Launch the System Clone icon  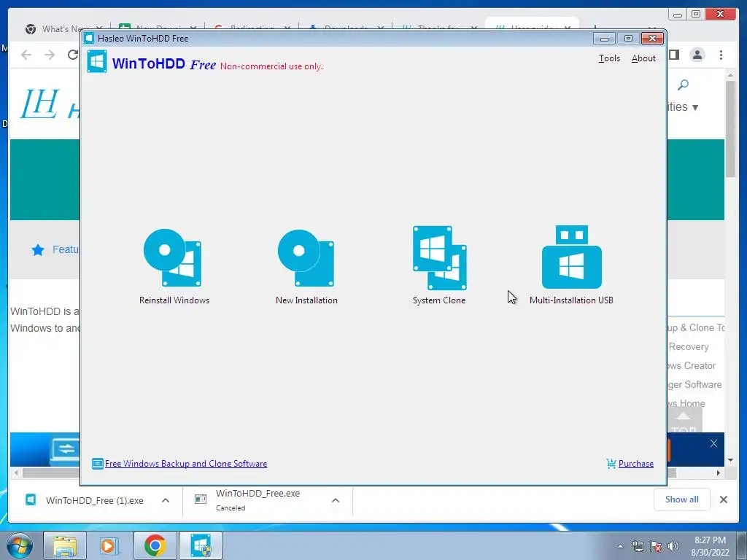point(439,257)
